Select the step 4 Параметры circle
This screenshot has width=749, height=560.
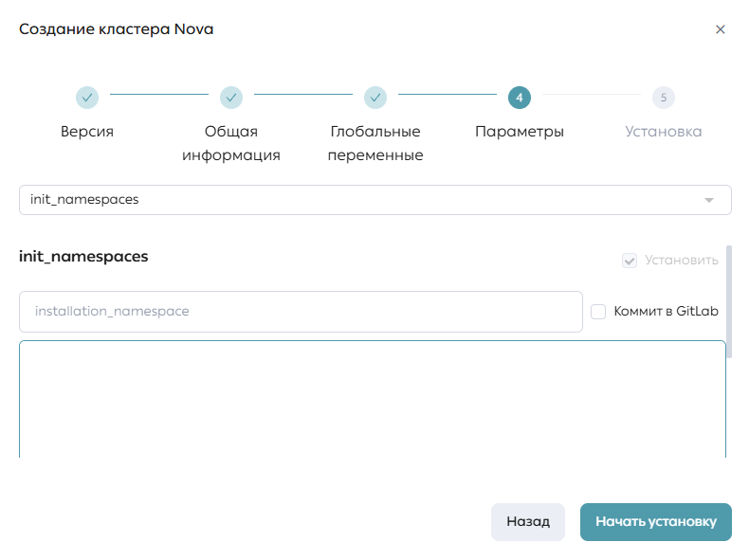(520, 98)
